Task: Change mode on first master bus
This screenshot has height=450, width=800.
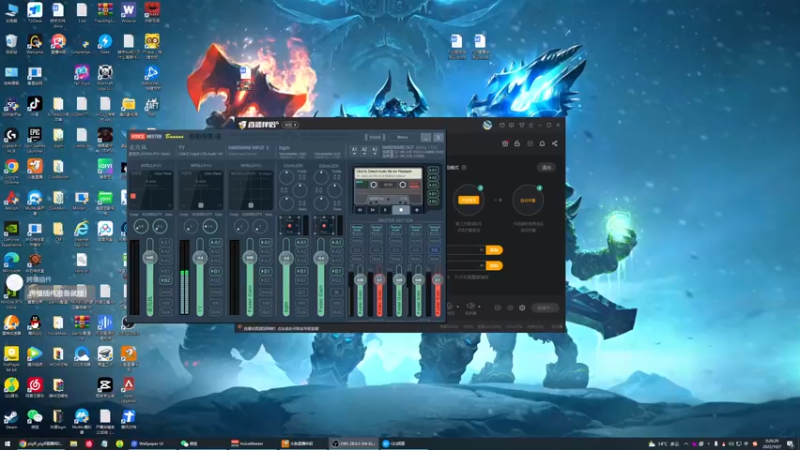Action: click(x=357, y=230)
